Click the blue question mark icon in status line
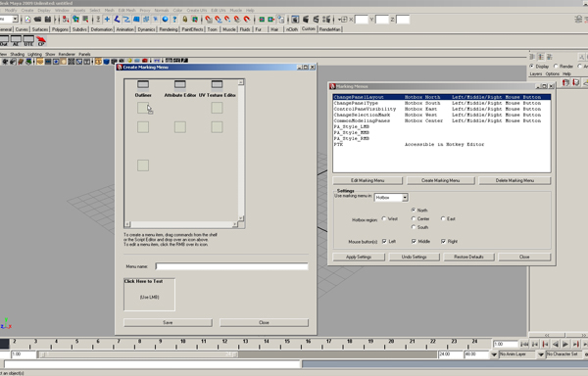This screenshot has width=588, height=376. tap(174, 20)
